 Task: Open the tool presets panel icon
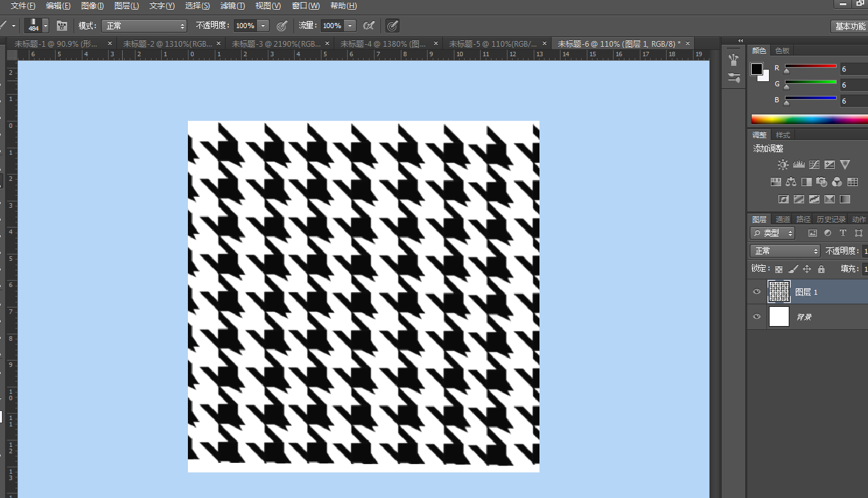734,79
